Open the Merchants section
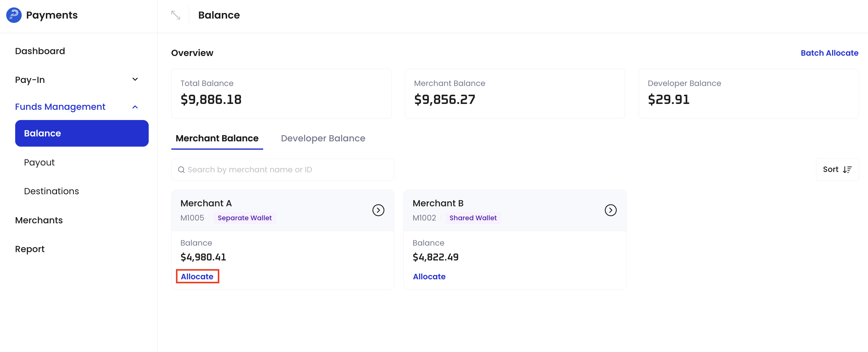The height and width of the screenshot is (352, 868). tap(39, 220)
